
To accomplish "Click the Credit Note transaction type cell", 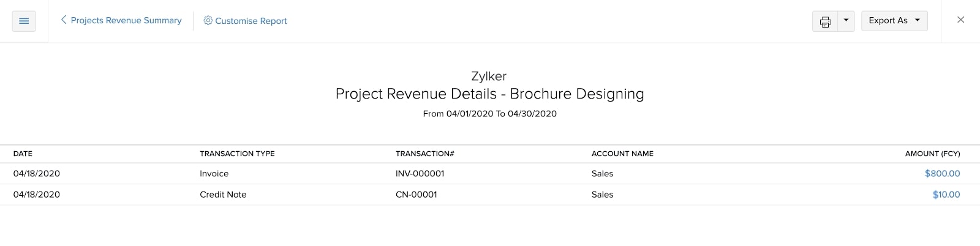I will [223, 195].
